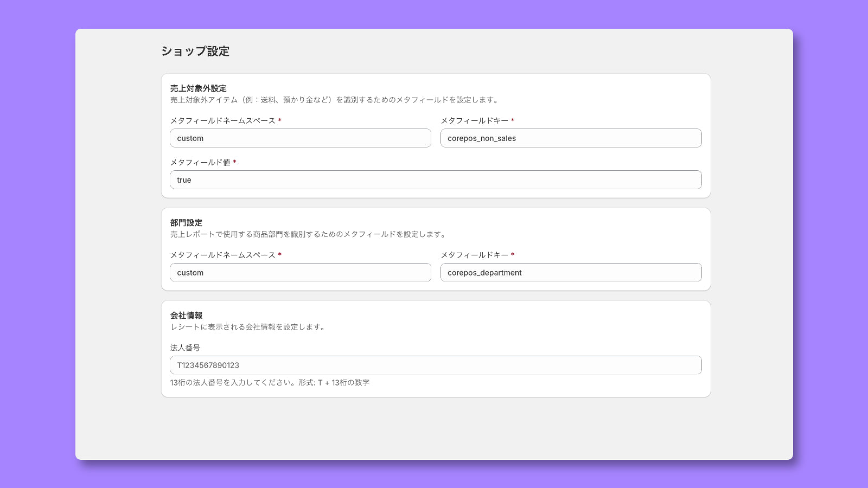This screenshot has height=488, width=868.
Task: Select the 法人番号 field with T1234567890123
Action: [435, 365]
